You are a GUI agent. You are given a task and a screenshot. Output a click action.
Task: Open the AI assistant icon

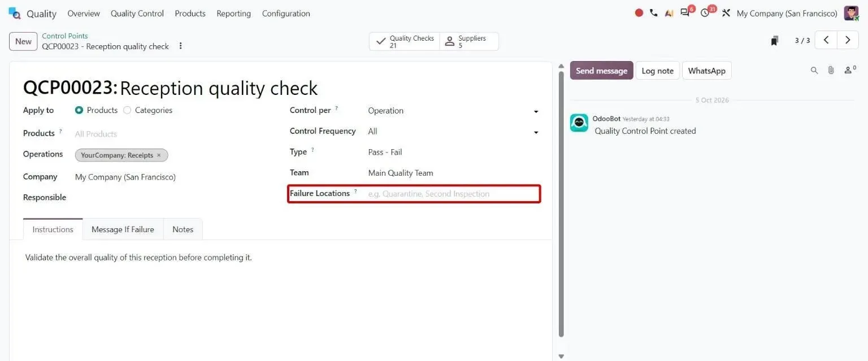click(669, 13)
